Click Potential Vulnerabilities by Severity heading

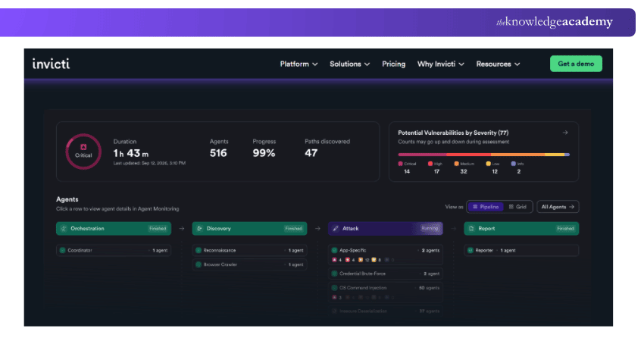(453, 133)
